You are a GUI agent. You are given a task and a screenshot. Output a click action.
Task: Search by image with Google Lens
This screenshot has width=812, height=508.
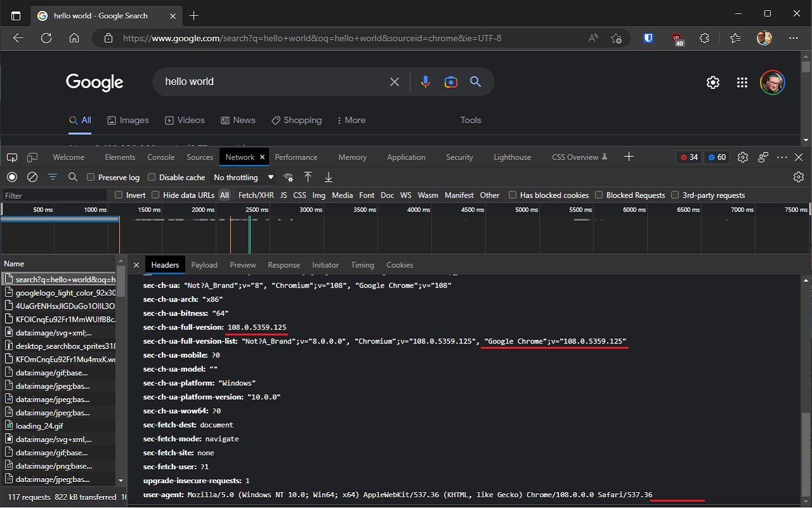[451, 82]
